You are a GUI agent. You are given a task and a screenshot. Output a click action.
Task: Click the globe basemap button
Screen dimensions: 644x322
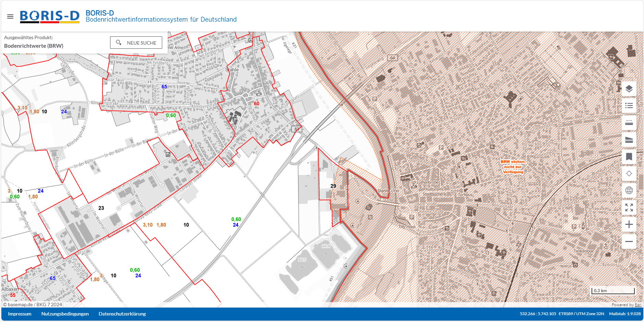tap(629, 190)
